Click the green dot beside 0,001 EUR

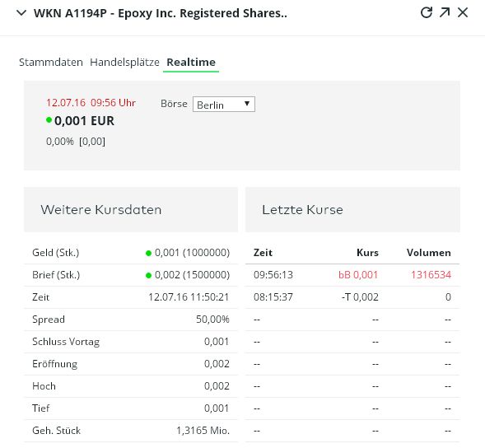pos(49,119)
